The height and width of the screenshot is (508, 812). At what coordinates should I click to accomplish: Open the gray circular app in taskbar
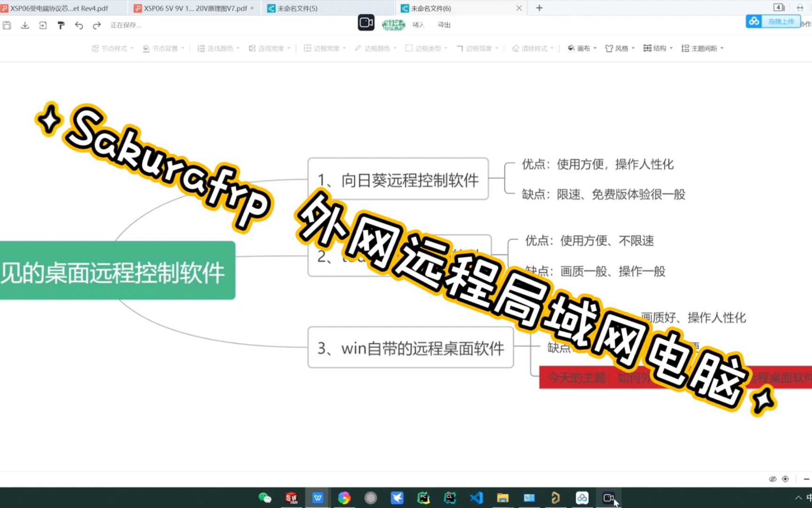[371, 498]
